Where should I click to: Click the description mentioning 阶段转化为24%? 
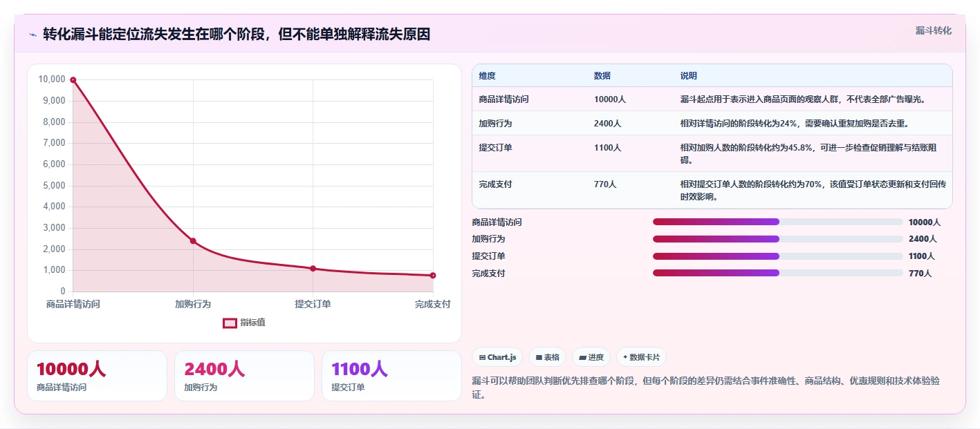pyautogui.click(x=795, y=124)
